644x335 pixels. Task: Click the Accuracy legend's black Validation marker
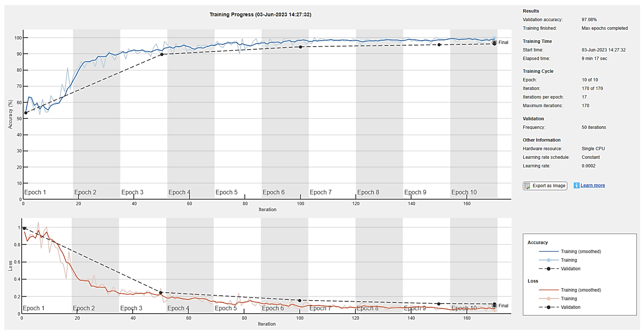(548, 269)
